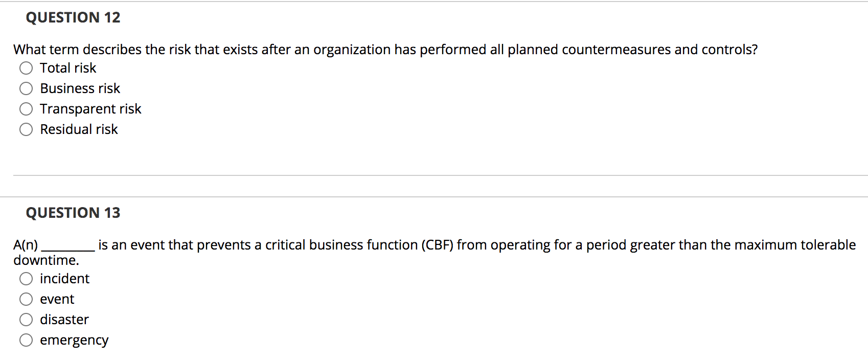This screenshot has width=868, height=361.
Task: Select the disaster answer choice
Action: tap(26, 319)
